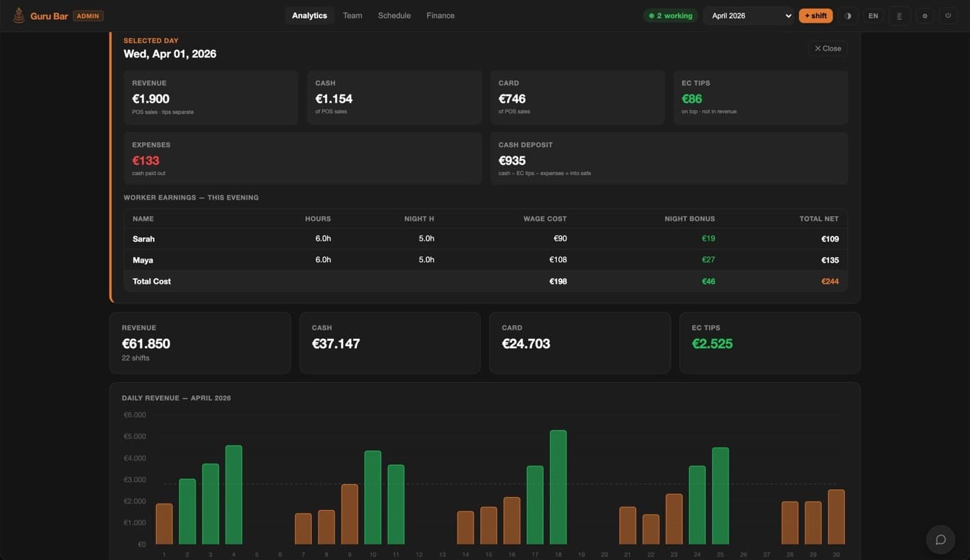970x560 pixels.
Task: Select the day 4 revenue bar
Action: click(x=234, y=495)
